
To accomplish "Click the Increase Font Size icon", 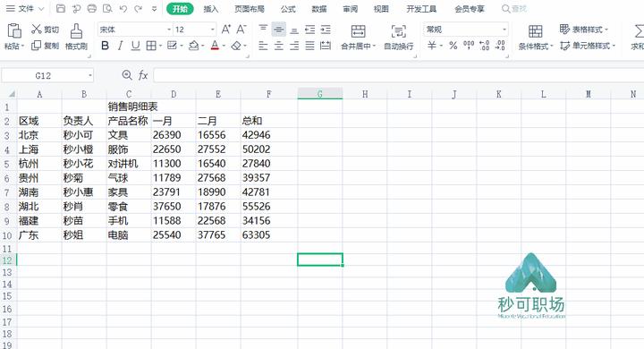I will (226, 30).
